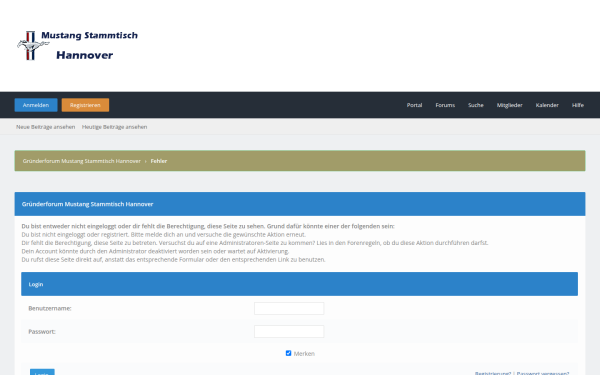Click the Login submit button
Viewport: 600px width, 375px height.
tap(42, 372)
